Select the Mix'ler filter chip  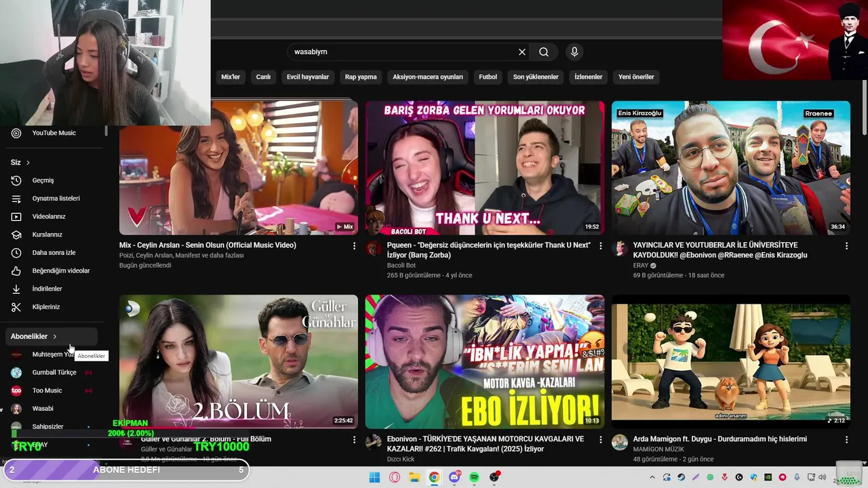[231, 77]
